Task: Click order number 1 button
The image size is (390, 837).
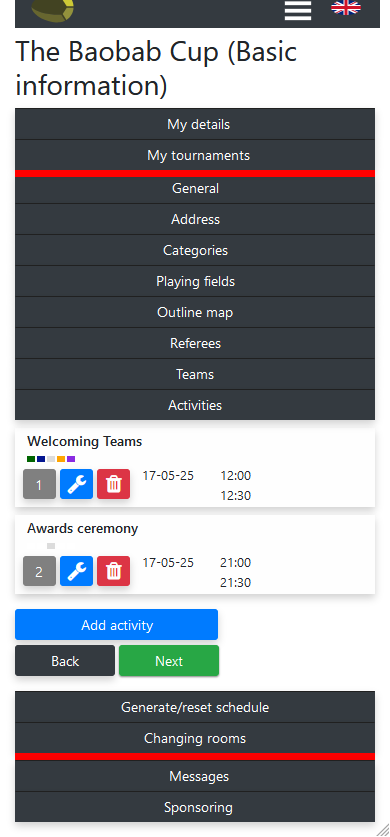Action: click(39, 485)
